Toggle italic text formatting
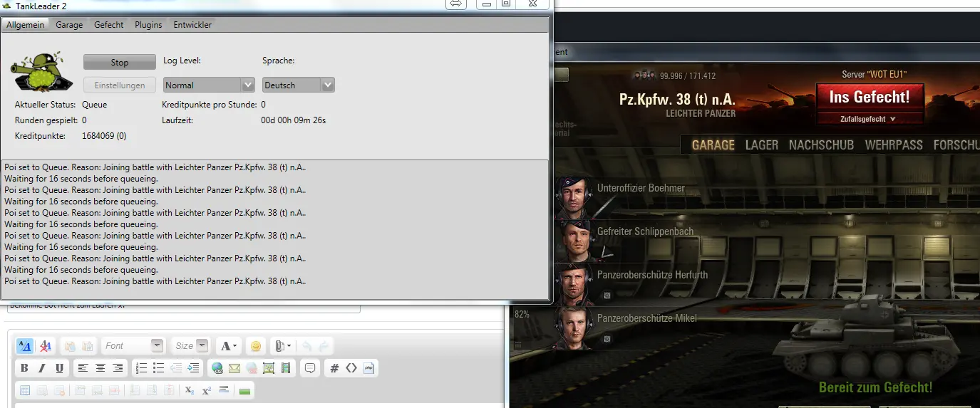The width and height of the screenshot is (980, 408). point(42,368)
